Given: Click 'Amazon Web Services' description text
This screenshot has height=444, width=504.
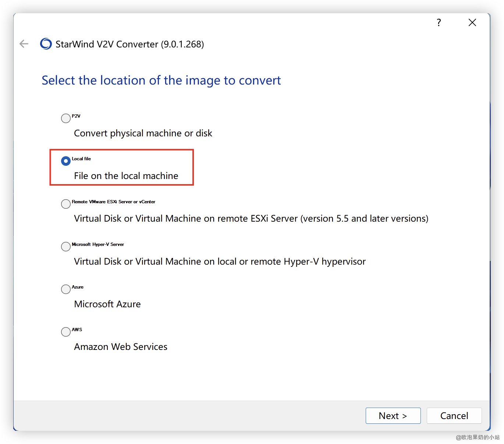Looking at the screenshot, I should pos(121,347).
